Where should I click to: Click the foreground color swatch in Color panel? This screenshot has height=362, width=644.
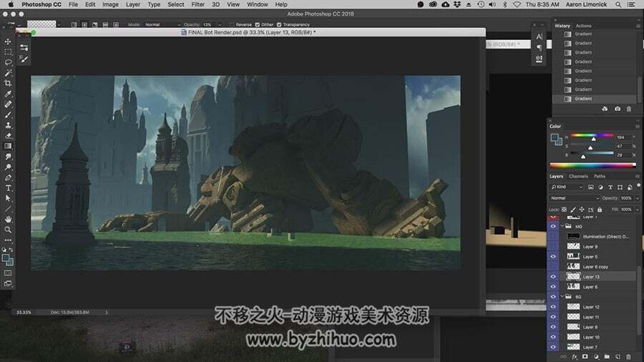point(555,137)
